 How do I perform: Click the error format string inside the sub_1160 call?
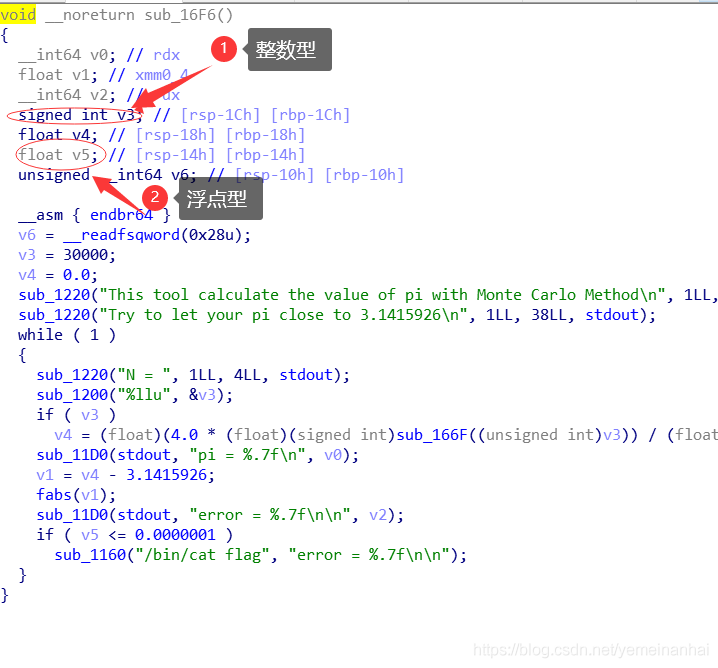369,555
